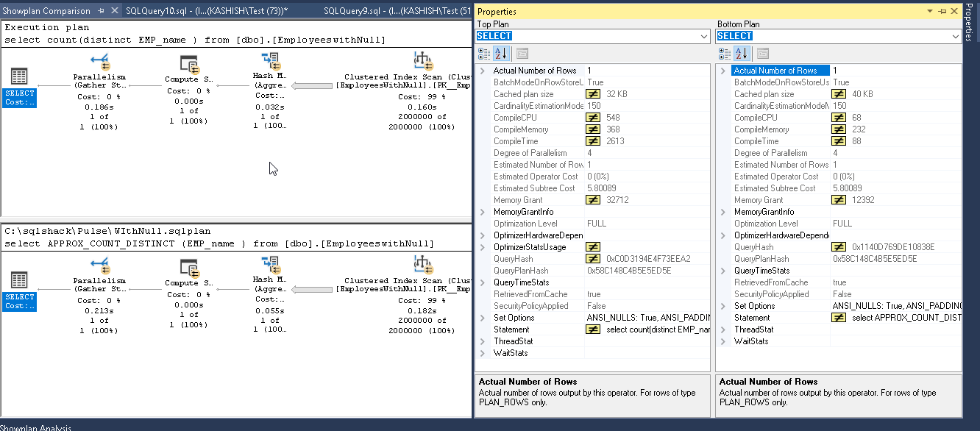The image size is (980, 431).
Task: Open the Bottom Plan SELECT dropdown
Action: (x=956, y=36)
